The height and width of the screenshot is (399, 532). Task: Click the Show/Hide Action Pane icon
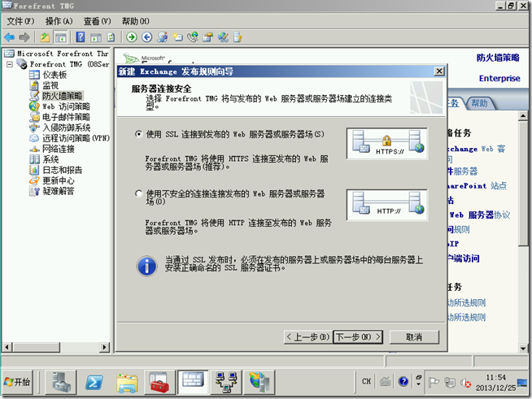point(96,37)
